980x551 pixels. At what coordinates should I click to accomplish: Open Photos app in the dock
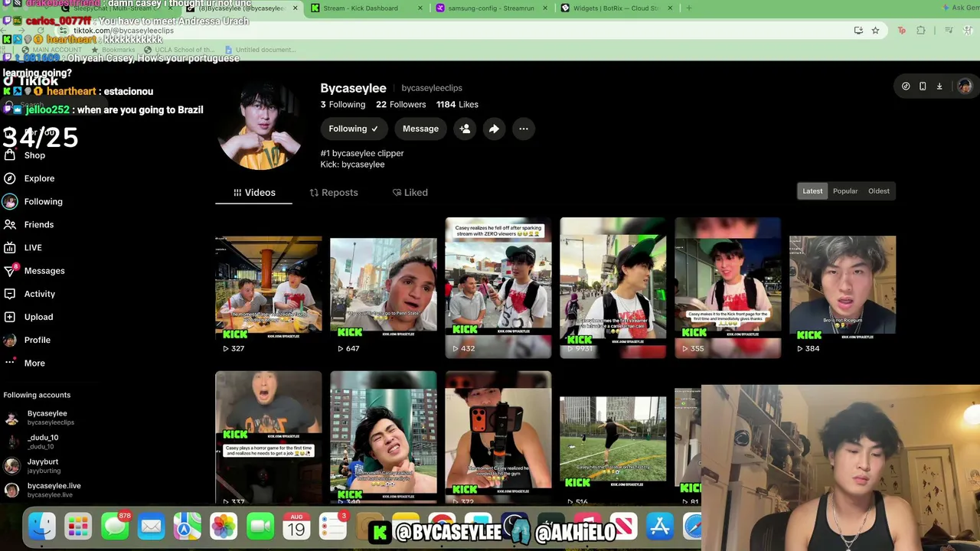224,527
